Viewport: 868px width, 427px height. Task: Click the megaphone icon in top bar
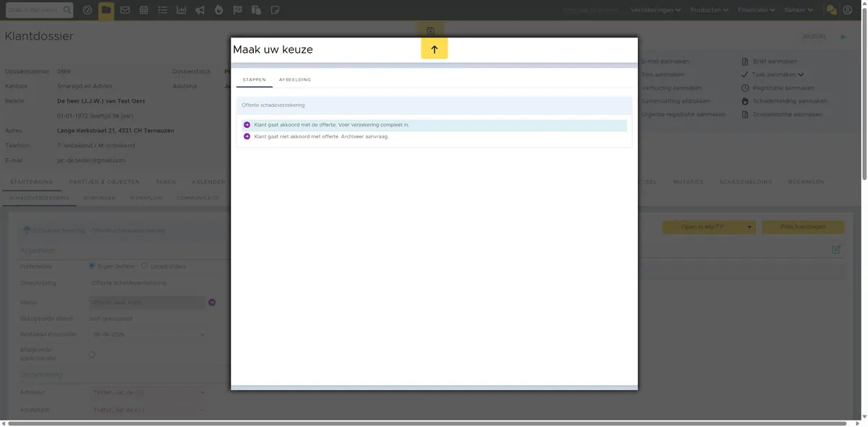coord(200,10)
